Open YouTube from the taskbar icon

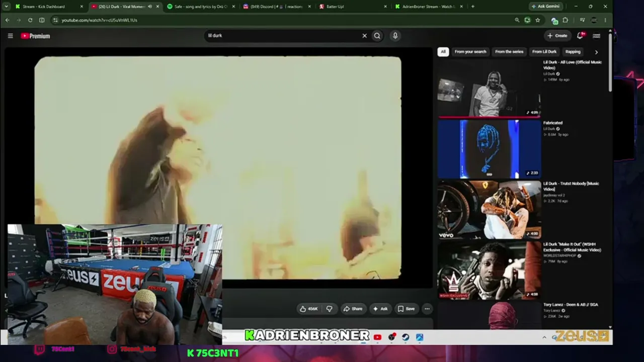coord(377,337)
